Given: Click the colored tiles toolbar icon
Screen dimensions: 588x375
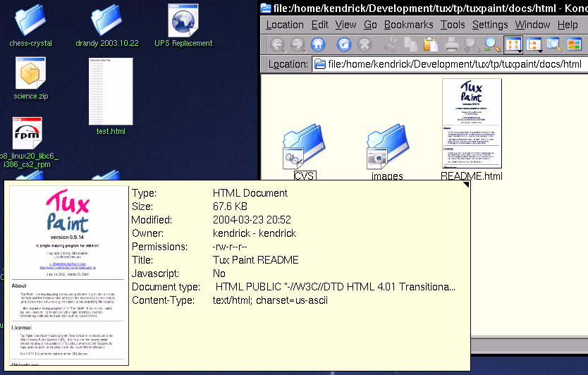Looking at the screenshot, I should 574,44.
